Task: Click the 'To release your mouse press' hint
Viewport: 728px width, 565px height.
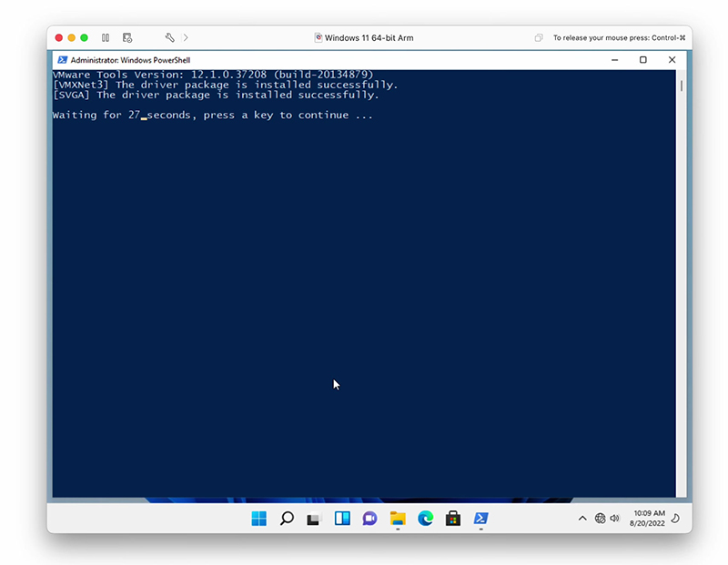Action: pos(620,37)
